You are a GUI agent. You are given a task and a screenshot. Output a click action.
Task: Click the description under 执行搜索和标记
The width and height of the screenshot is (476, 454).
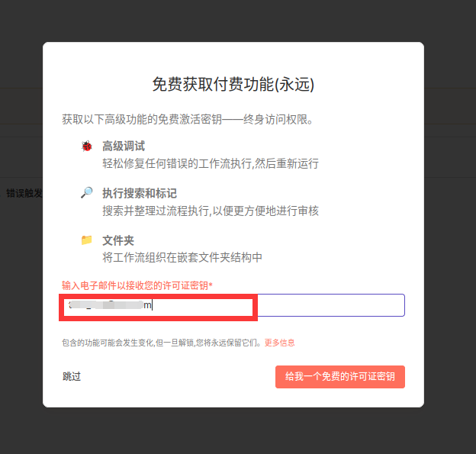211,211
